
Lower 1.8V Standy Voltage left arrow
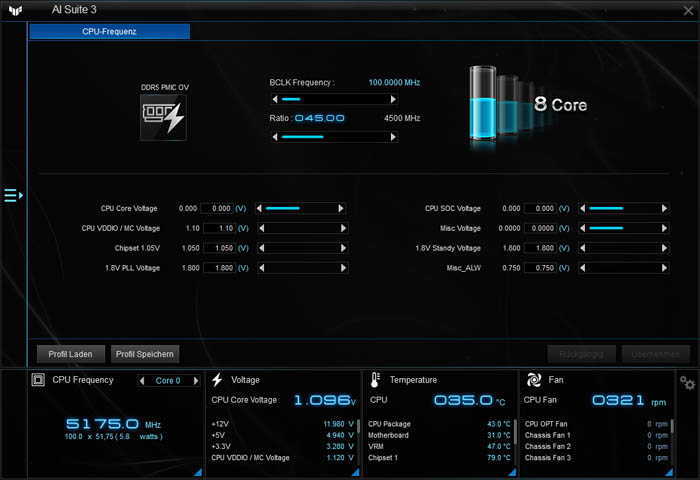pos(582,248)
